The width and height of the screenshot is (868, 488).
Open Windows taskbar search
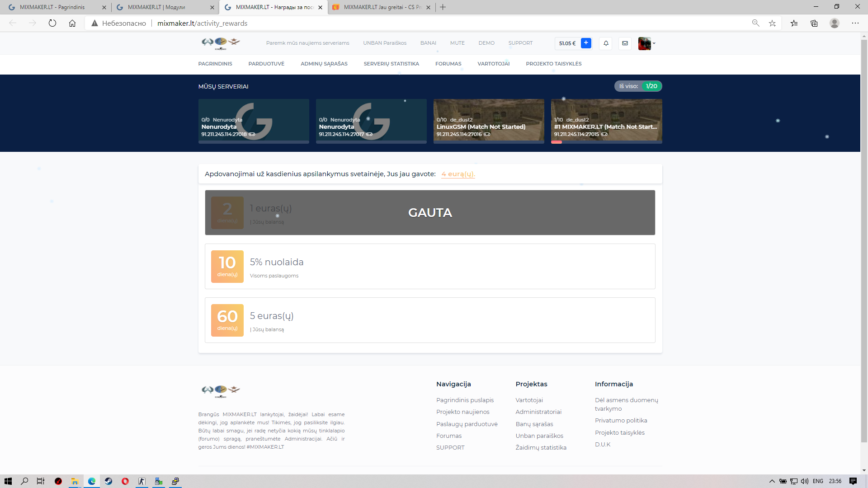pyautogui.click(x=24, y=481)
